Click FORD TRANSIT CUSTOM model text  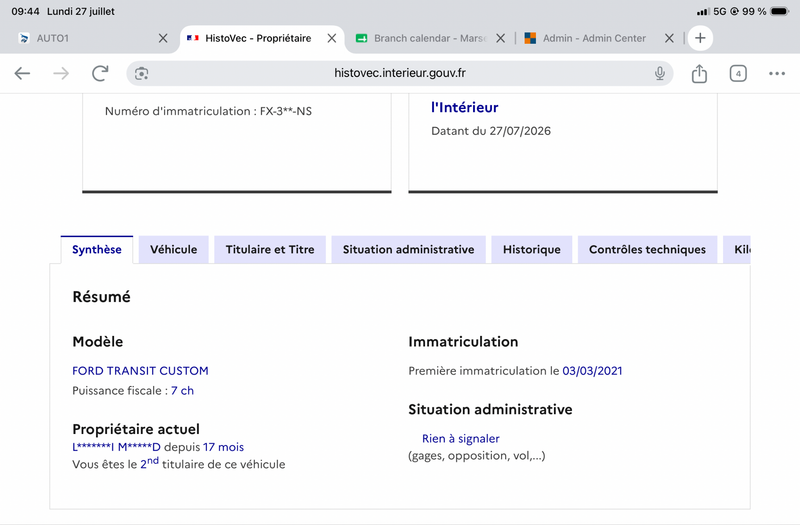coord(140,371)
